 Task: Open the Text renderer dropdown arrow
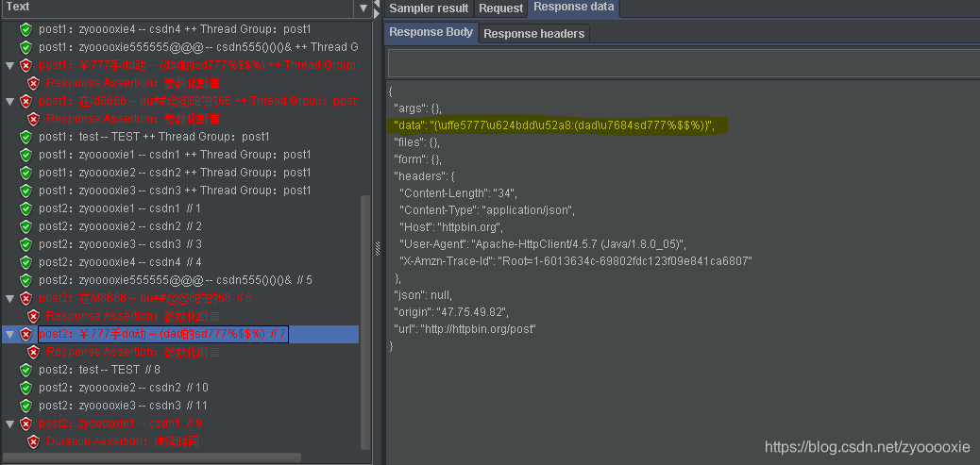[363, 8]
